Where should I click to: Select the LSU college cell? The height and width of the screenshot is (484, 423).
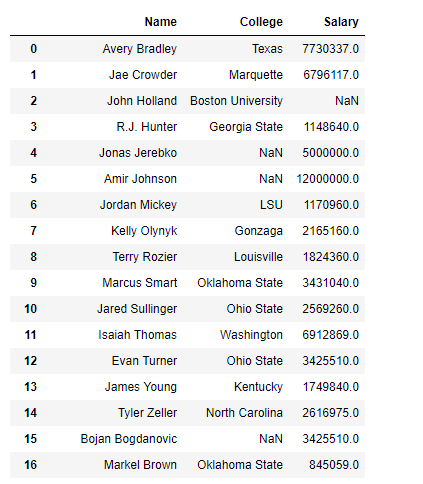click(x=271, y=205)
